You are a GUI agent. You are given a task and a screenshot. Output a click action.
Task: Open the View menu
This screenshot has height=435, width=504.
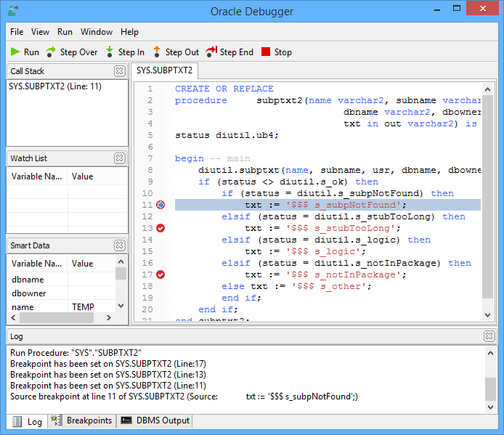pyautogui.click(x=40, y=32)
